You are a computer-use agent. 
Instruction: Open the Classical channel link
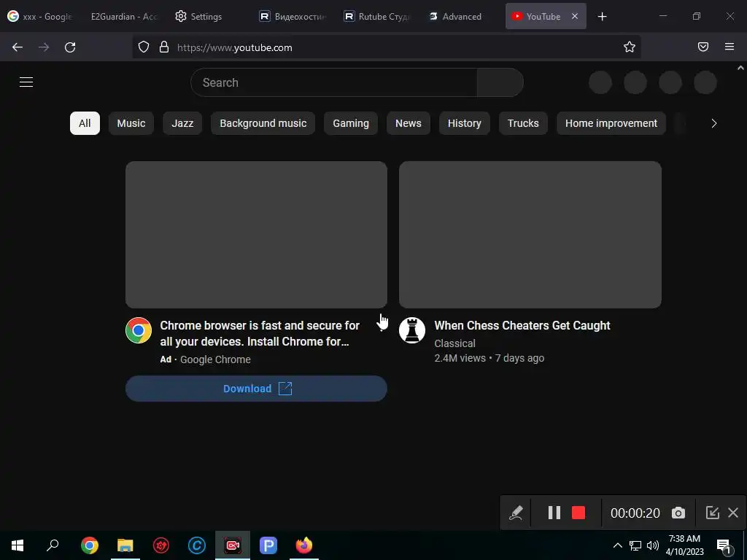(x=455, y=343)
